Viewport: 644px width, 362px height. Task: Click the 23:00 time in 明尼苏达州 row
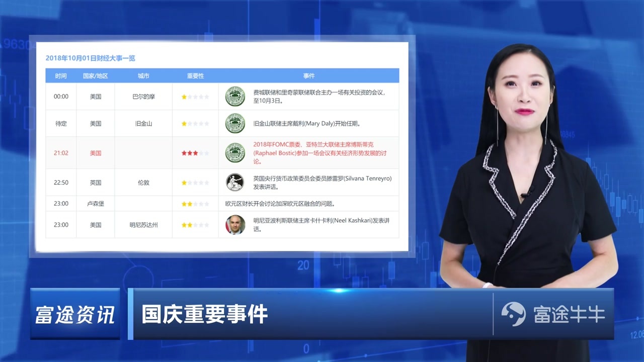61,225
